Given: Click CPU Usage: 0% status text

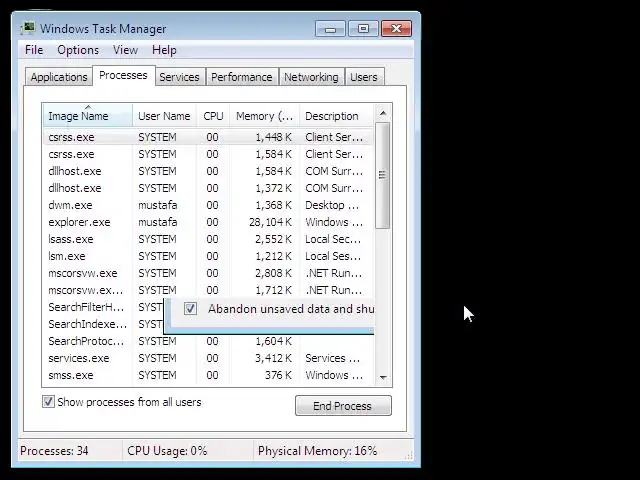Looking at the screenshot, I should tap(167, 451).
